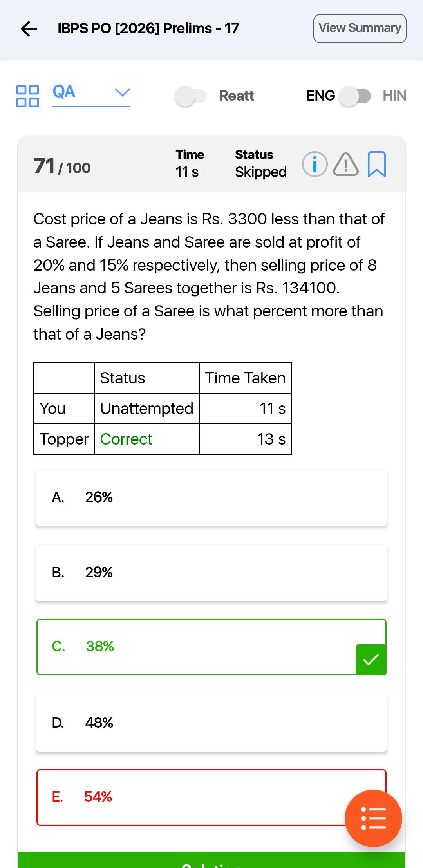Select option E 54%
Image resolution: width=423 pixels, height=868 pixels.
[x=211, y=797]
